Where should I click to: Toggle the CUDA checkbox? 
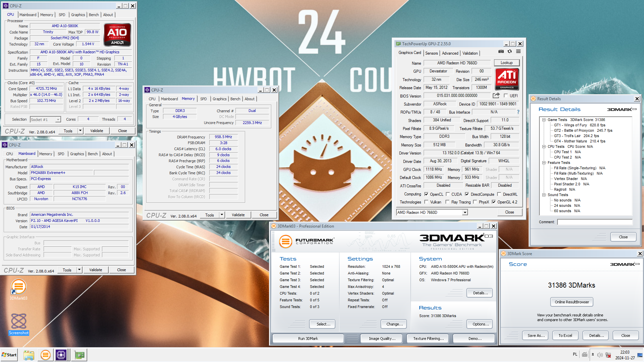pos(448,194)
